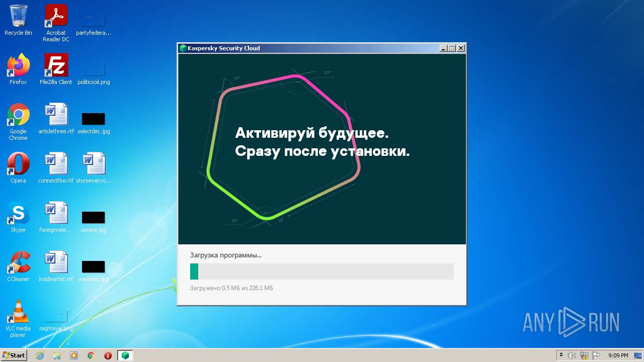
Task: Click the download progress bar
Action: (322, 271)
